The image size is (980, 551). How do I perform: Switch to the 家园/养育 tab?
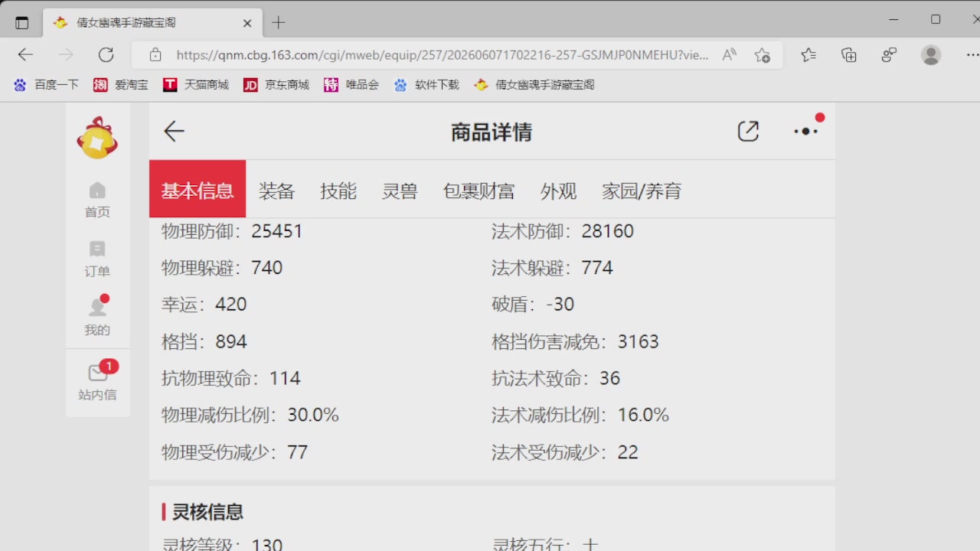click(642, 191)
